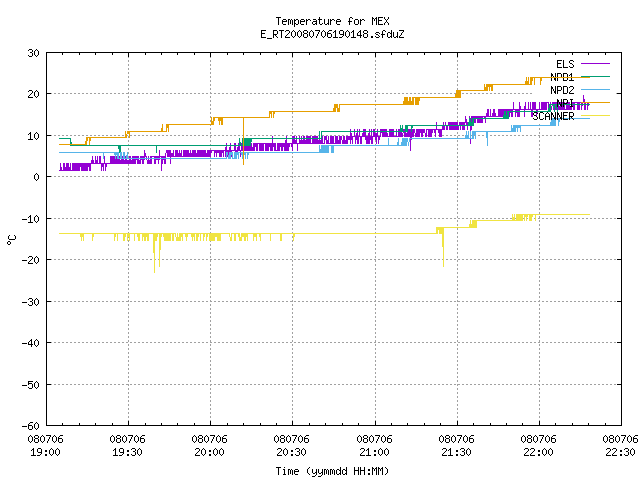
Task: Click the '19:30' x-axis time label
Action: [x=127, y=452]
